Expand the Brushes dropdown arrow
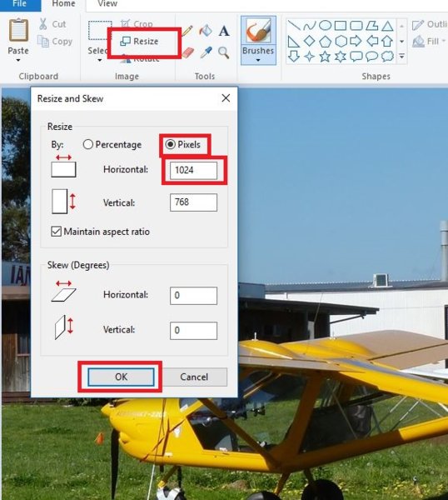 tap(258, 60)
